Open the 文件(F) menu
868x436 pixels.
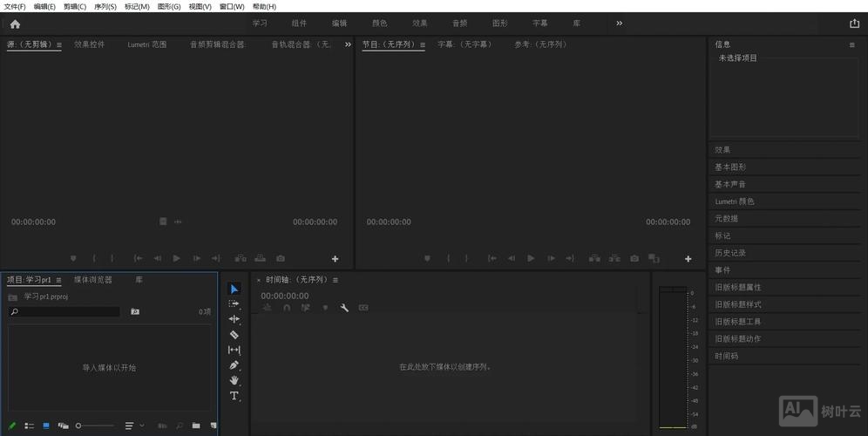15,6
